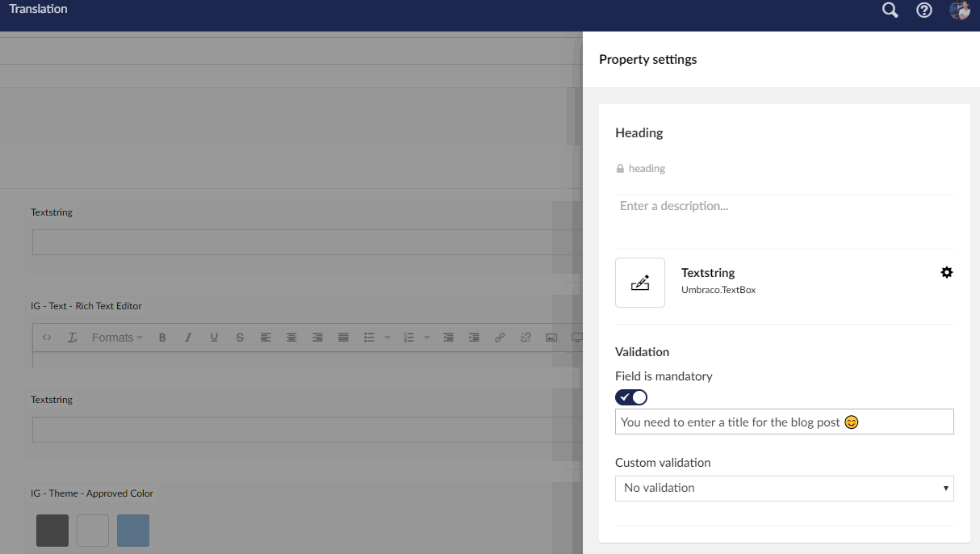This screenshot has width=980, height=554.
Task: Click the Textstring editor name
Action: point(708,273)
